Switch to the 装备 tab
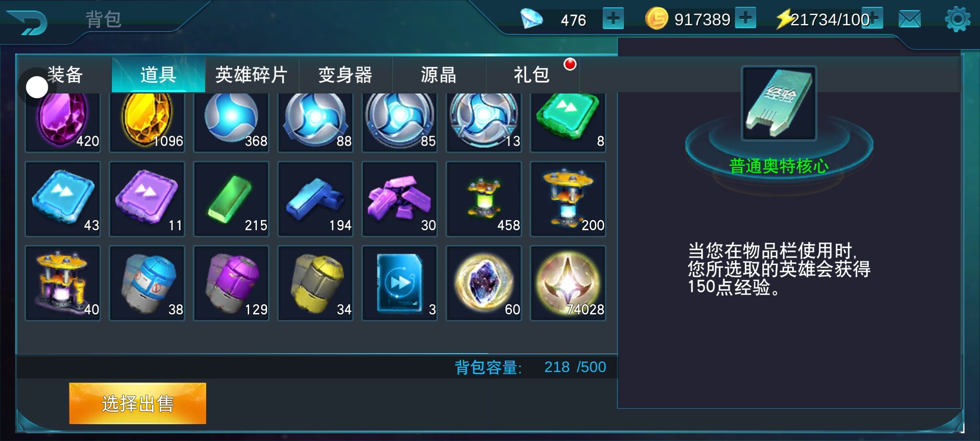 (65, 75)
